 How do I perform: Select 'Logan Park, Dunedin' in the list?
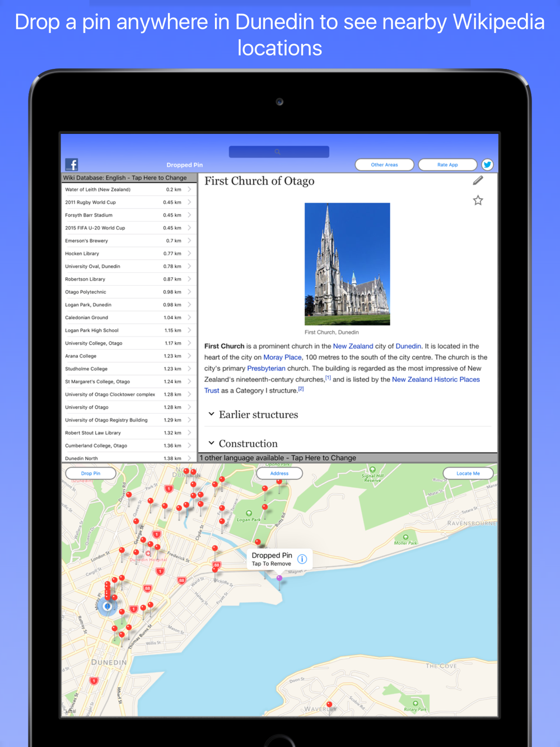click(129, 305)
